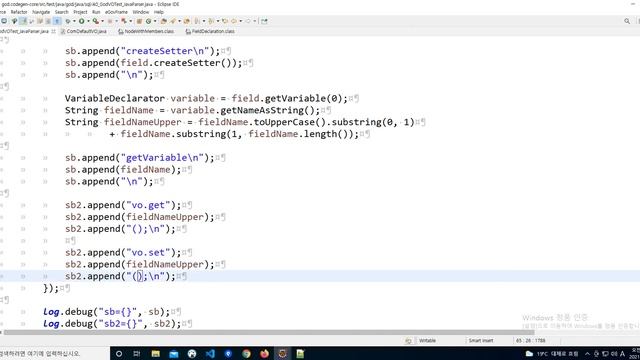The width and height of the screenshot is (640, 360).
Task: Switch to ComDefaultVO.java tab
Action: (x=84, y=31)
